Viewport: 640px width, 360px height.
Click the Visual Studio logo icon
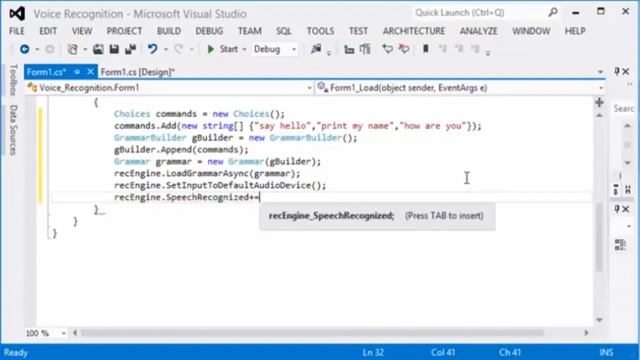tap(17, 13)
